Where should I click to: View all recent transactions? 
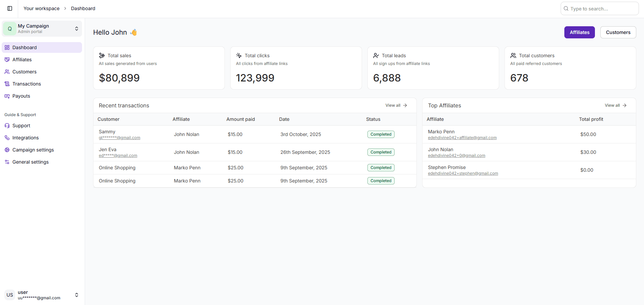pos(396,105)
